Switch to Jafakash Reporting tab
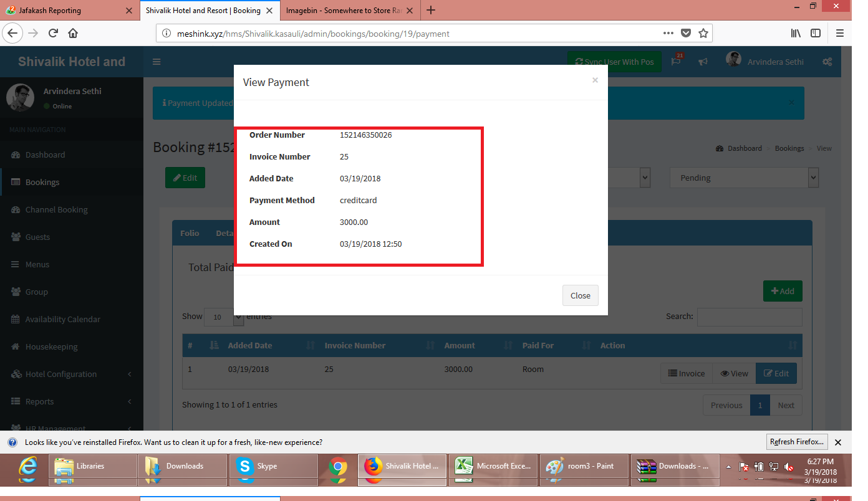 69,11
